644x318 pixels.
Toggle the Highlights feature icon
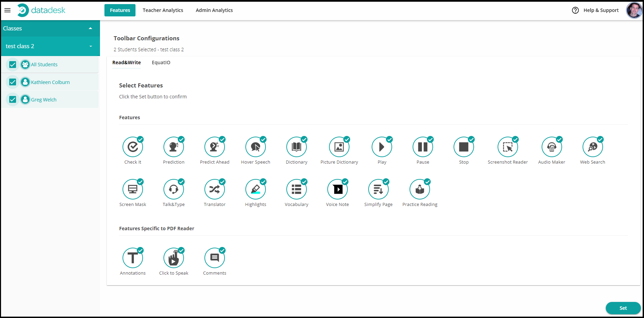point(256,189)
